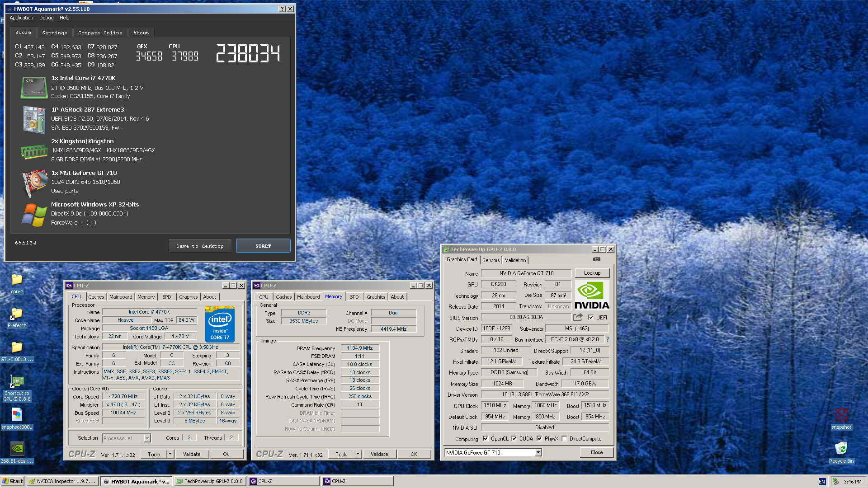Viewport: 868px width, 488px height.
Task: Switch to Compare Online tab
Action: (100, 33)
